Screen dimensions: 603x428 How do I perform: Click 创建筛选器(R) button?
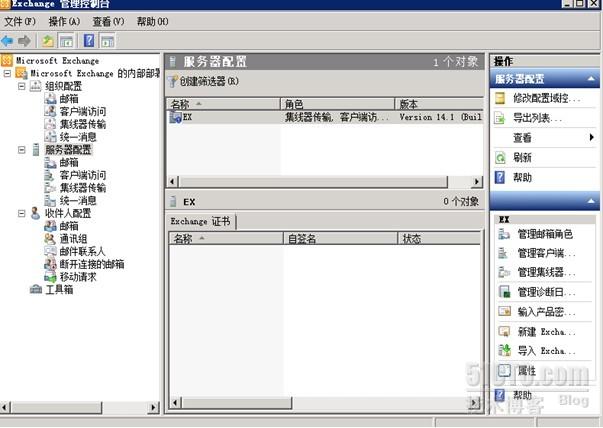click(x=204, y=81)
